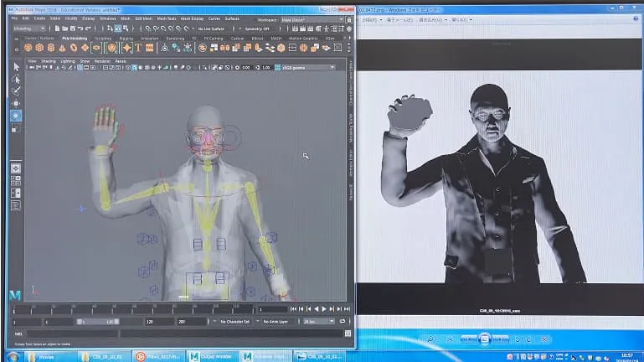Screen dimensions: 644x362
Task: Click Play Backwards in Maya playback controls
Action: pyautogui.click(x=317, y=308)
